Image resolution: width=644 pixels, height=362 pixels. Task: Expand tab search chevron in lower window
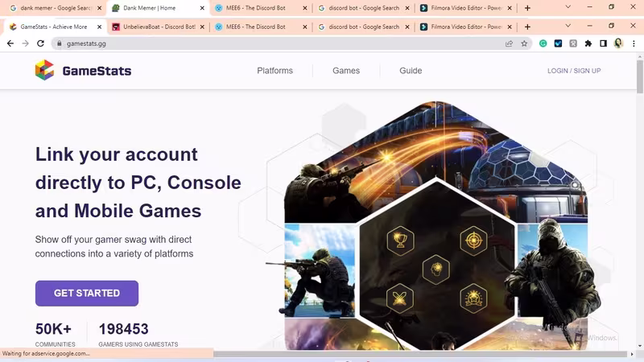(568, 26)
